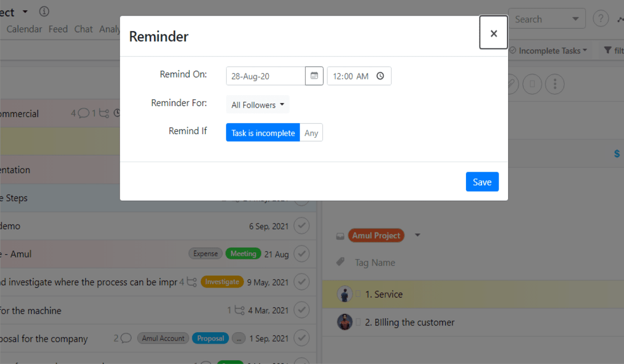624x364 pixels.
Task: Open the All Followers dropdown
Action: click(257, 105)
